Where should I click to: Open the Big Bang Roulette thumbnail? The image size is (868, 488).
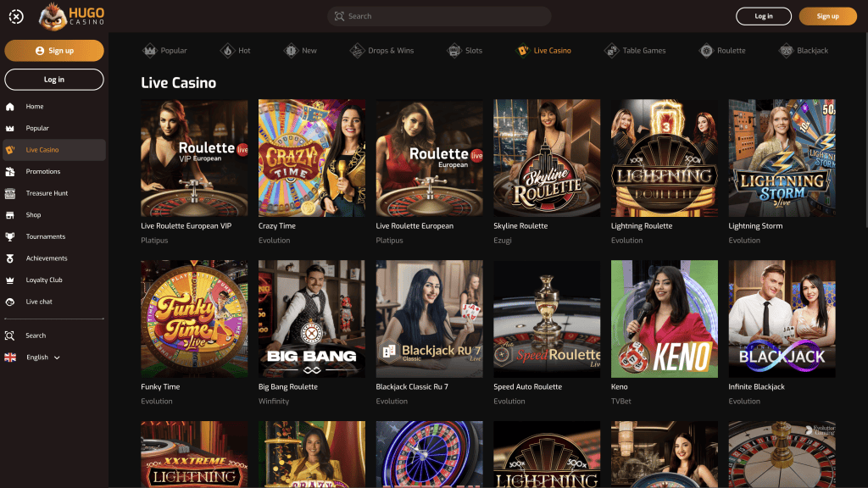312,319
